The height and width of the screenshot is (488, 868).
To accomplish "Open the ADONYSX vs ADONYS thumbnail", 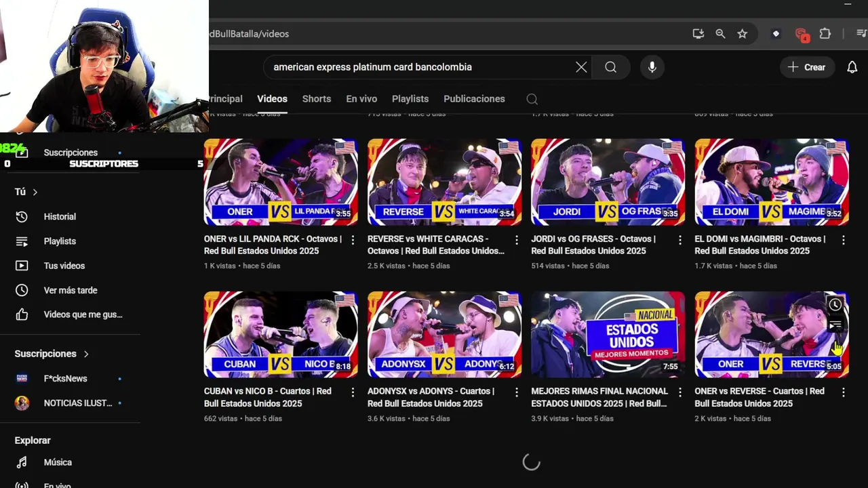I will [444, 334].
